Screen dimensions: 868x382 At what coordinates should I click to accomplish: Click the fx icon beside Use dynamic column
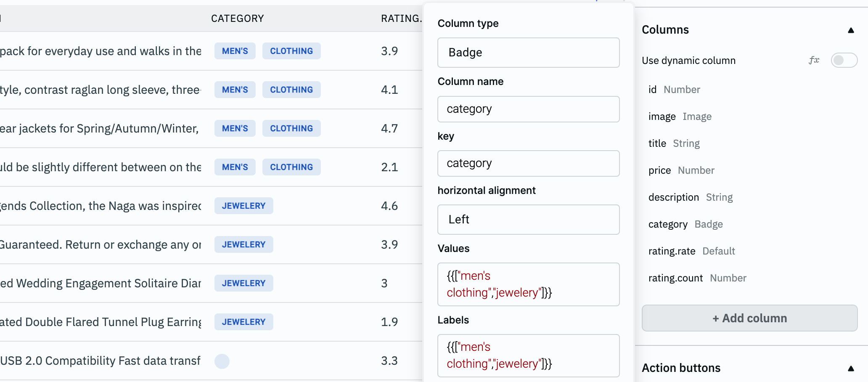tap(814, 60)
